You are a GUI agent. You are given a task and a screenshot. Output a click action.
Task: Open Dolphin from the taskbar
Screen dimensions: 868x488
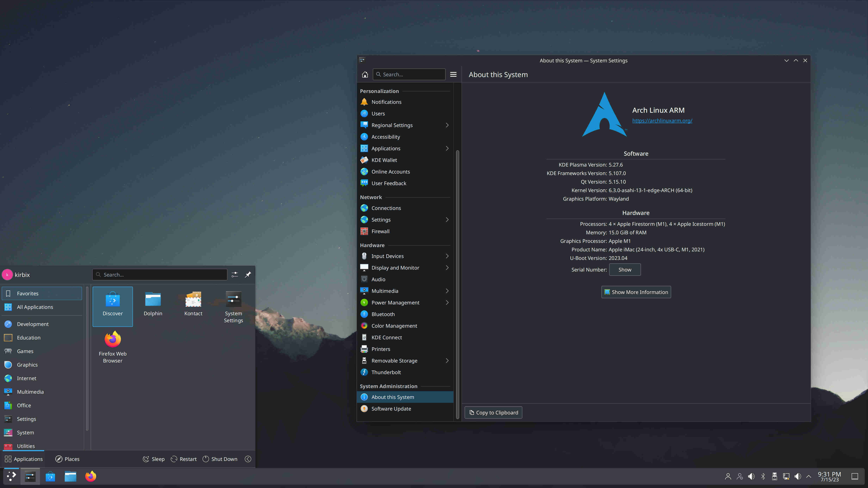(71, 476)
